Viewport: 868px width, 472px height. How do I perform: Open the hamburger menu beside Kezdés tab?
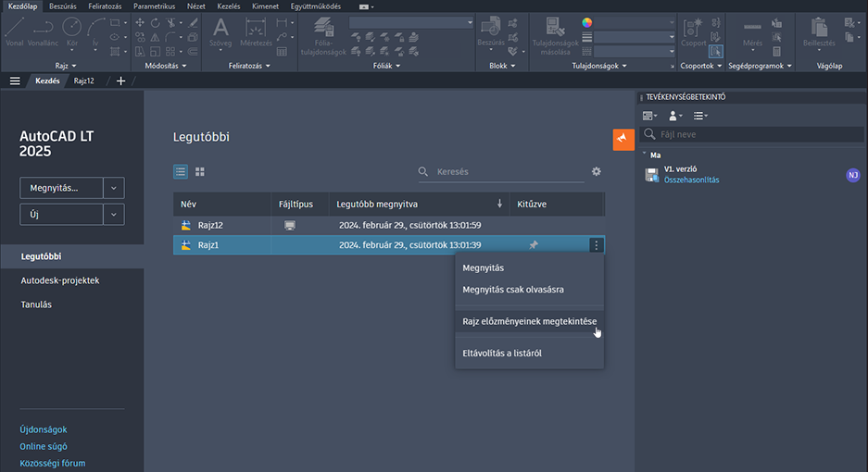pyautogui.click(x=15, y=81)
